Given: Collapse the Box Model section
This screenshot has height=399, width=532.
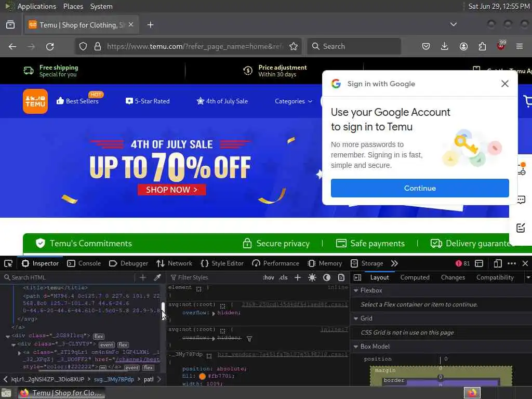Looking at the screenshot, I should click(356, 347).
